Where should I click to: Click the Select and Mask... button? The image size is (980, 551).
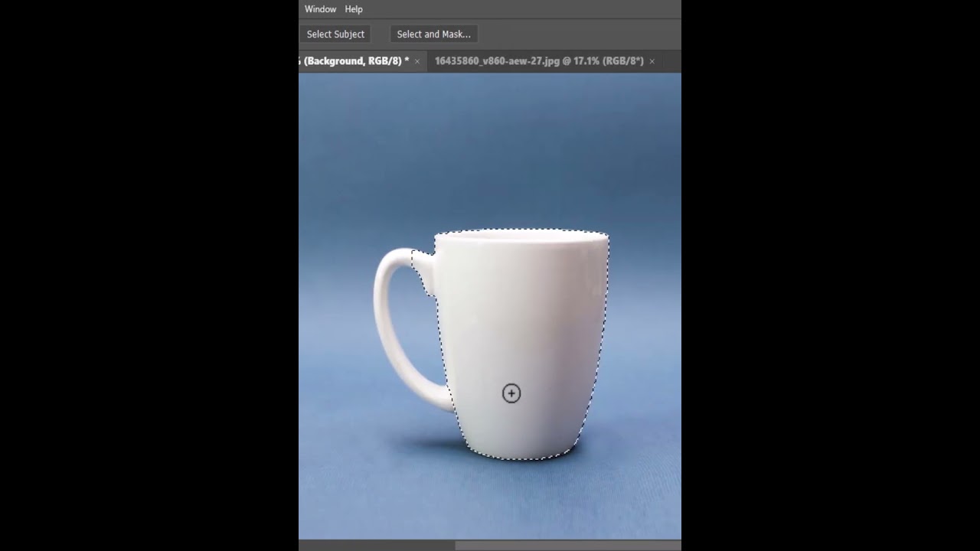(x=433, y=34)
